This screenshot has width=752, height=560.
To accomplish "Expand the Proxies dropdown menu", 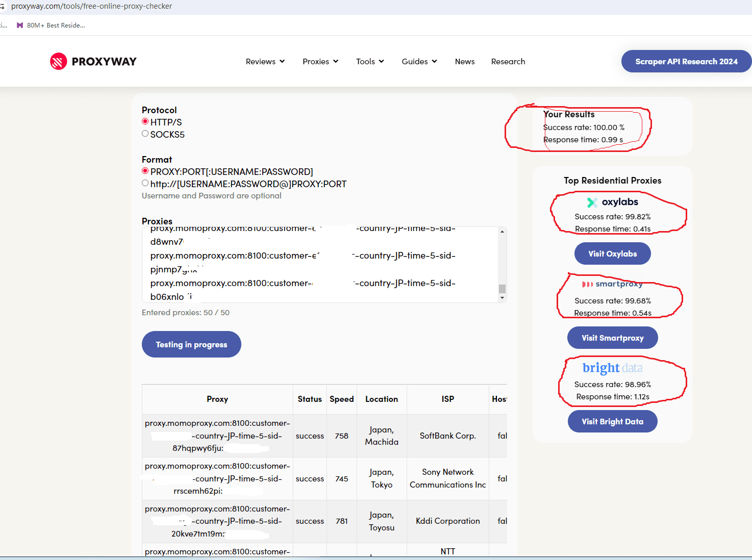I will (320, 61).
